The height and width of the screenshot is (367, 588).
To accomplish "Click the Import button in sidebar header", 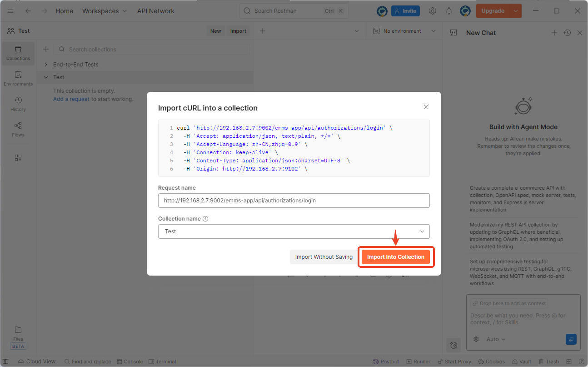I will coord(238,31).
